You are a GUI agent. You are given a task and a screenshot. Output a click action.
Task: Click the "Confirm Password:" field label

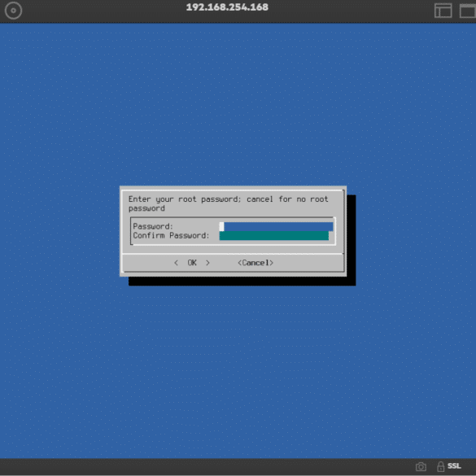[171, 236]
